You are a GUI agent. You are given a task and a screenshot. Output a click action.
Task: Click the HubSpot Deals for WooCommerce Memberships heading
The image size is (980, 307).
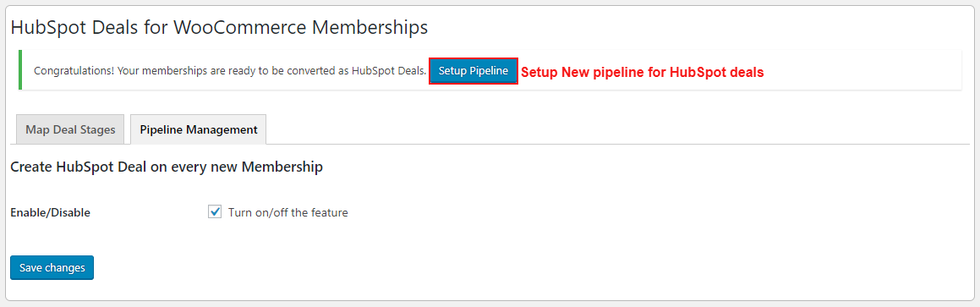point(219,28)
